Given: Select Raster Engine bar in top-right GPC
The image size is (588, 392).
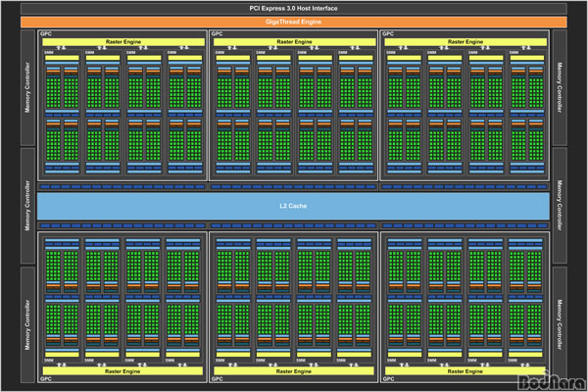Looking at the screenshot, I should [x=465, y=42].
